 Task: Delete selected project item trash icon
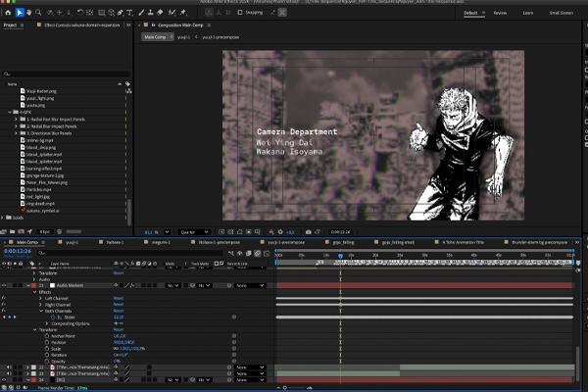[x=59, y=232]
